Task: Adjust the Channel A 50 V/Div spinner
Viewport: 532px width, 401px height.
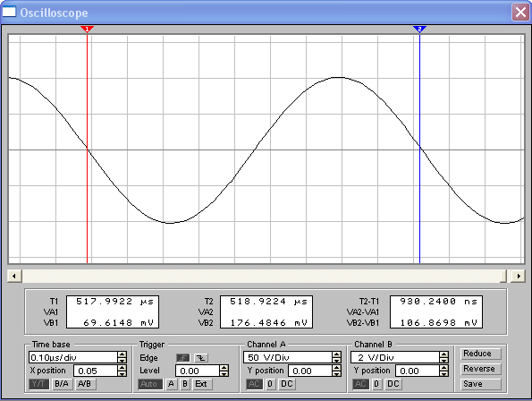Action: pos(336,357)
